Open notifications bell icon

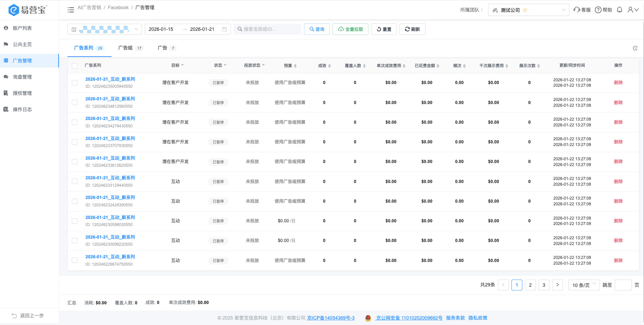(x=620, y=10)
